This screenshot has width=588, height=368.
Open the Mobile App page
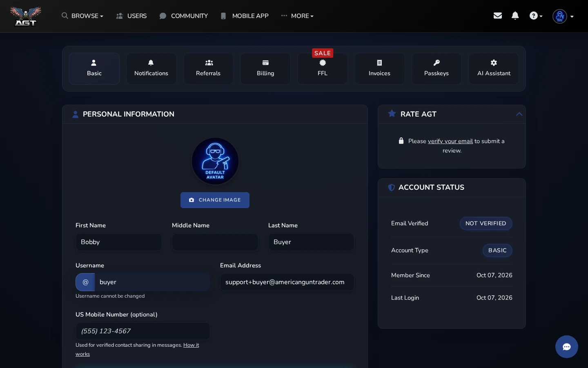(x=244, y=16)
